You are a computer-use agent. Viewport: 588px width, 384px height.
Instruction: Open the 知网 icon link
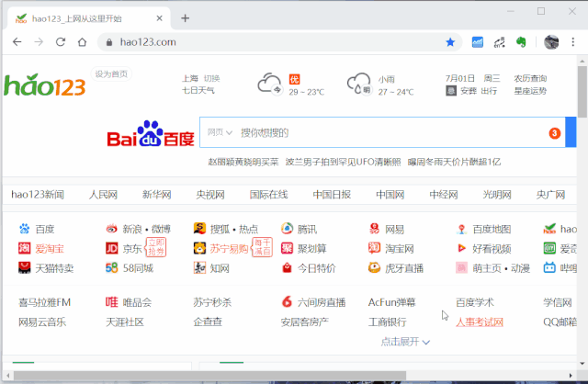tap(199, 267)
